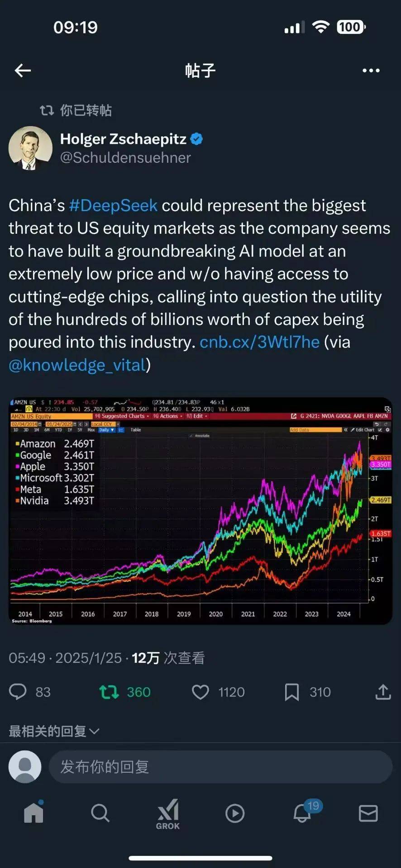Click Holger Zschaepitz's blue verified badge
This screenshot has width=401, height=868.
pyautogui.click(x=196, y=139)
